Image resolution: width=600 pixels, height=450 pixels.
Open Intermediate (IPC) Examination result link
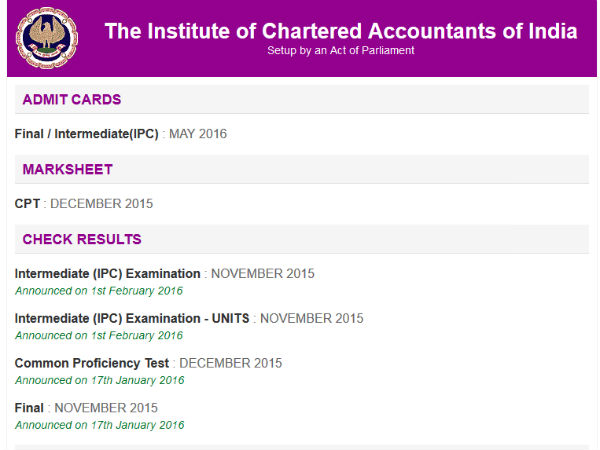pyautogui.click(x=109, y=274)
